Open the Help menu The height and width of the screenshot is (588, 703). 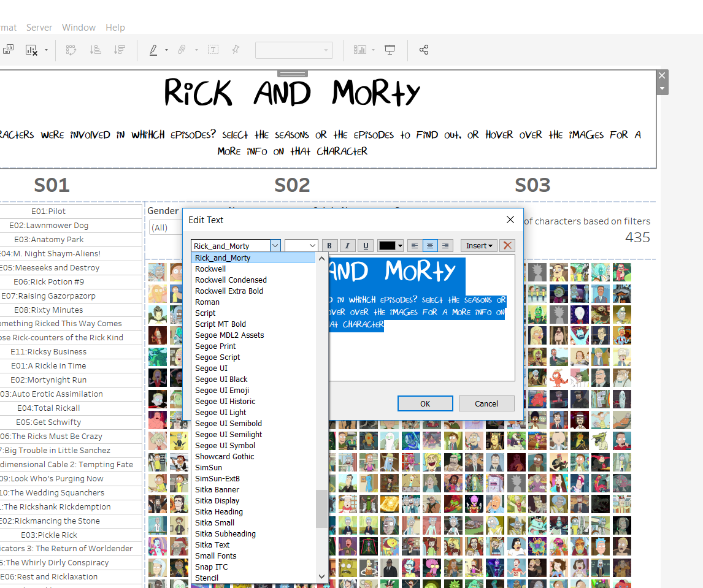point(115,27)
